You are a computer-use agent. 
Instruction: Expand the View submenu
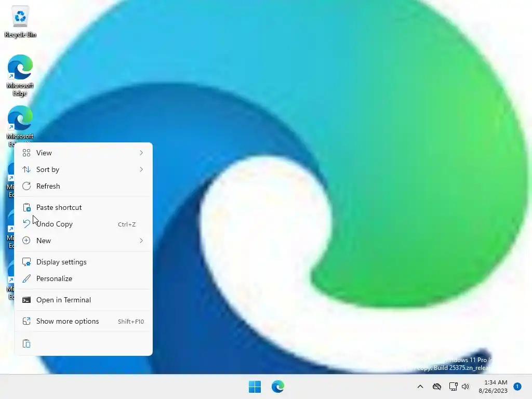(84, 153)
